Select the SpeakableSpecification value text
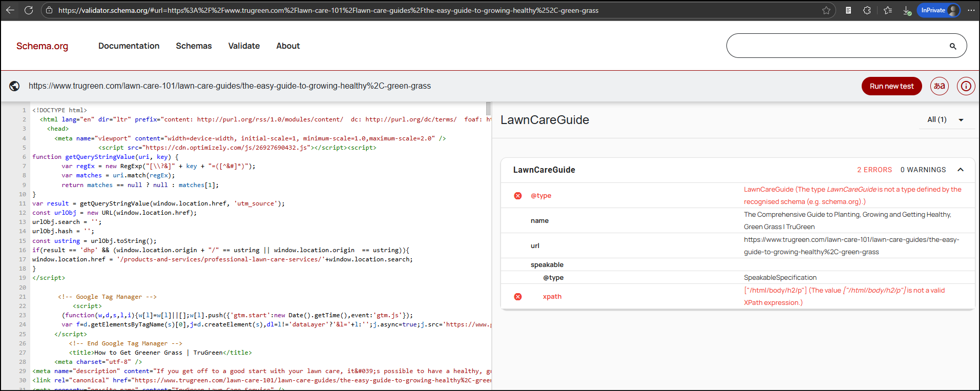Screen dimensions: 980x391 point(780,278)
